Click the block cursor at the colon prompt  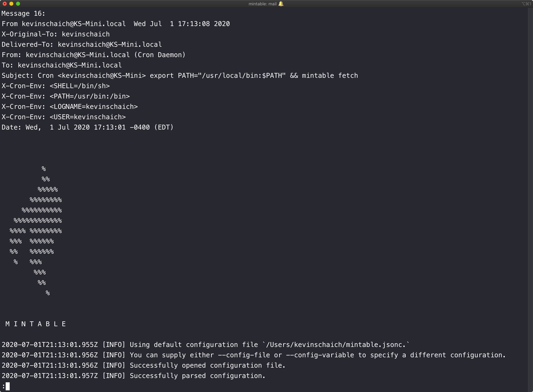tap(8, 386)
